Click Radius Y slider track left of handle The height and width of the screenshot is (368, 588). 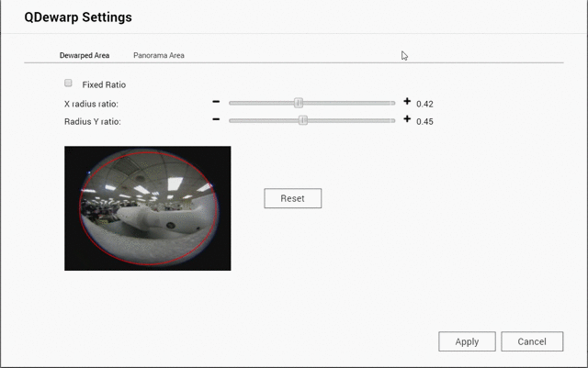click(x=262, y=120)
